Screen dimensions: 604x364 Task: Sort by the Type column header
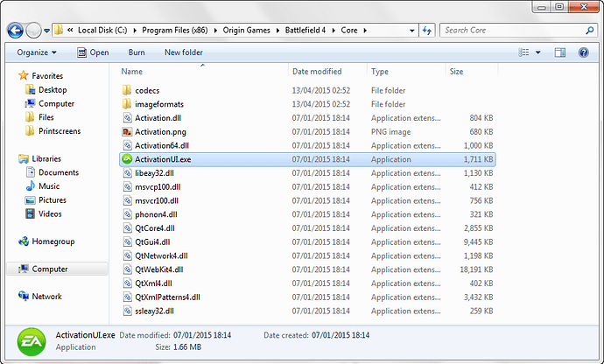pos(380,71)
